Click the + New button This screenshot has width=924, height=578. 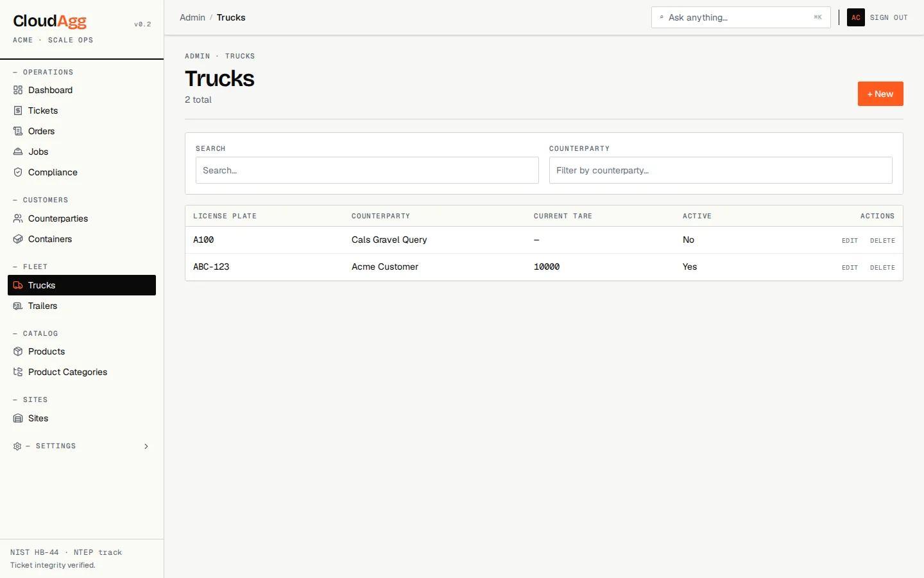(x=880, y=94)
